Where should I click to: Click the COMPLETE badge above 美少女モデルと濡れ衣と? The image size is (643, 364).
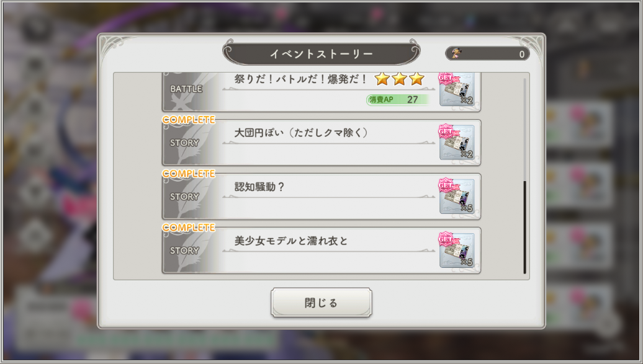[x=189, y=228]
